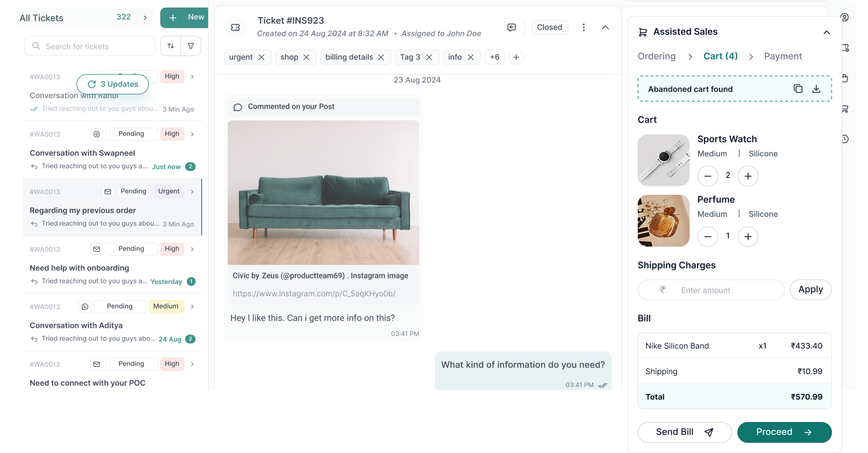Open the cart icon in right sidebar
Image resolution: width=868 pixels, height=453 pixels.
(x=845, y=109)
